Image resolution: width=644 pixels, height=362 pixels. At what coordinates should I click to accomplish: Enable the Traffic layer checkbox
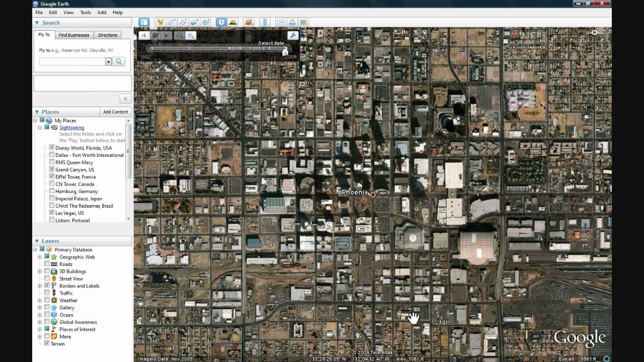click(x=47, y=293)
